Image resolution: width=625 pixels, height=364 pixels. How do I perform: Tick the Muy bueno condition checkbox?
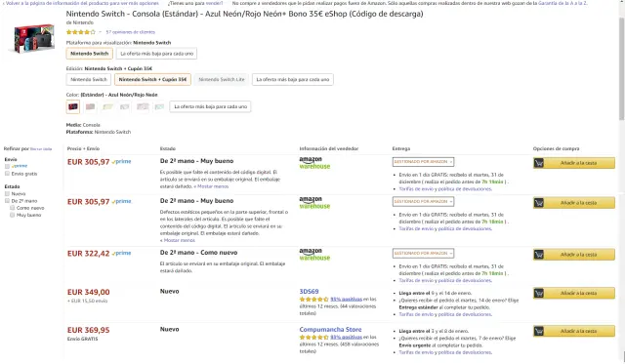(13, 215)
